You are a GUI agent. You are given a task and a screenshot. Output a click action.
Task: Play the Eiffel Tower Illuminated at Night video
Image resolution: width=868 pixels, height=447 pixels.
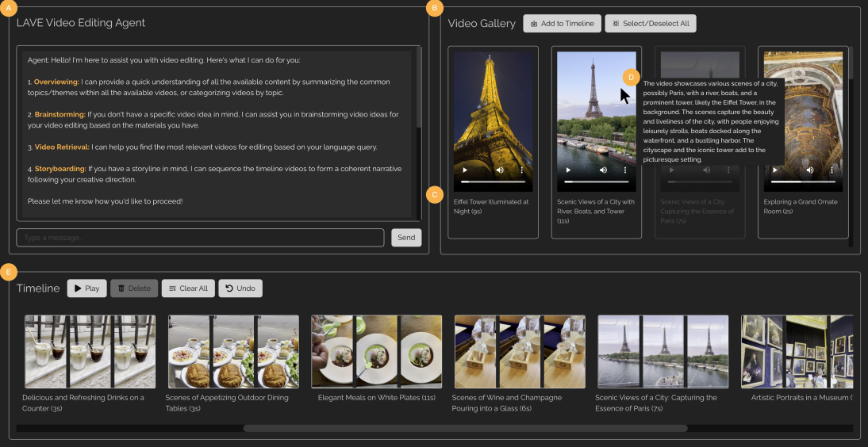(465, 170)
